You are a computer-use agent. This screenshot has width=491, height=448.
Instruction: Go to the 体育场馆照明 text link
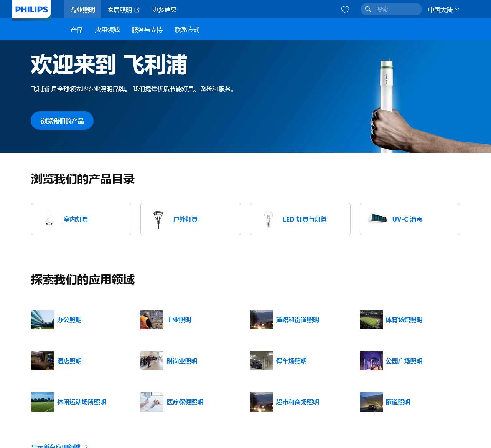point(404,320)
